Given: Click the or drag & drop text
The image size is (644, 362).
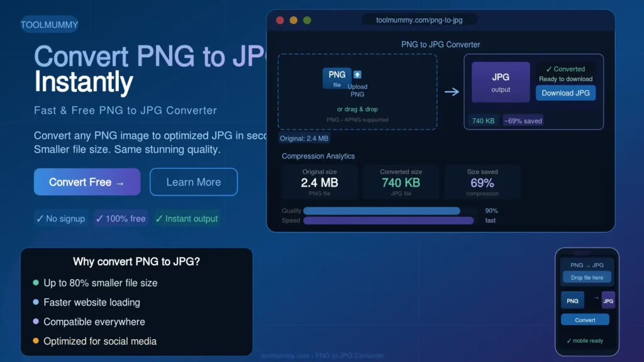Looking at the screenshot, I should [357, 109].
